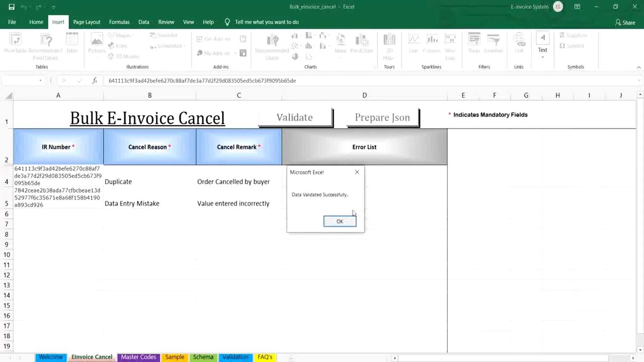Screen dimensions: 644x362
Task: Close the Microsoft Excel message dialog
Action: pos(357,172)
